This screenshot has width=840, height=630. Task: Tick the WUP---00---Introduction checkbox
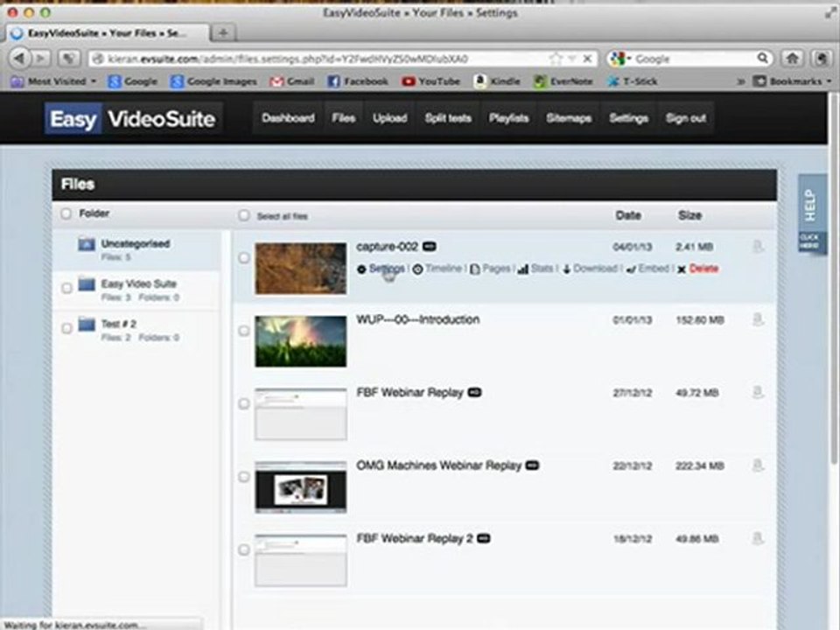point(244,331)
